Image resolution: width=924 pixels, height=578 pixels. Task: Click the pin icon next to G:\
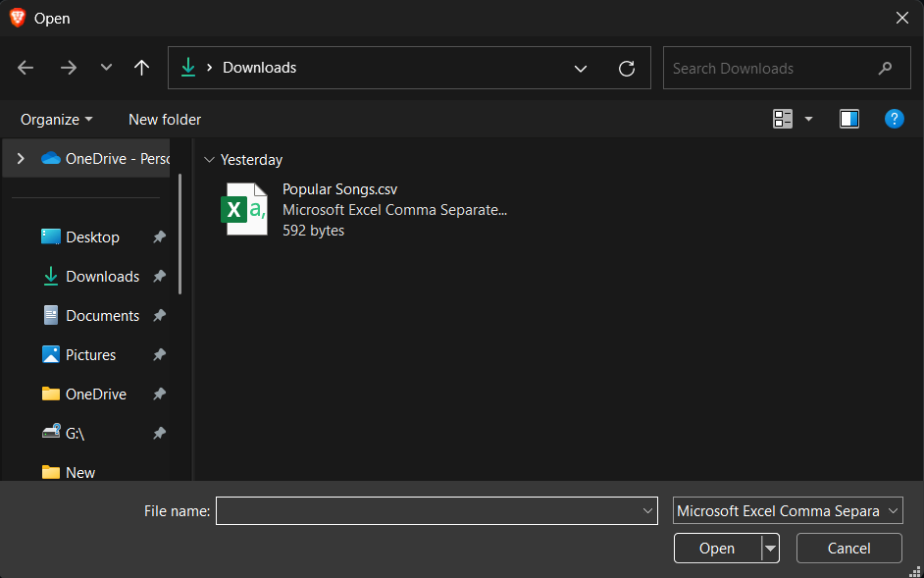[x=159, y=434]
